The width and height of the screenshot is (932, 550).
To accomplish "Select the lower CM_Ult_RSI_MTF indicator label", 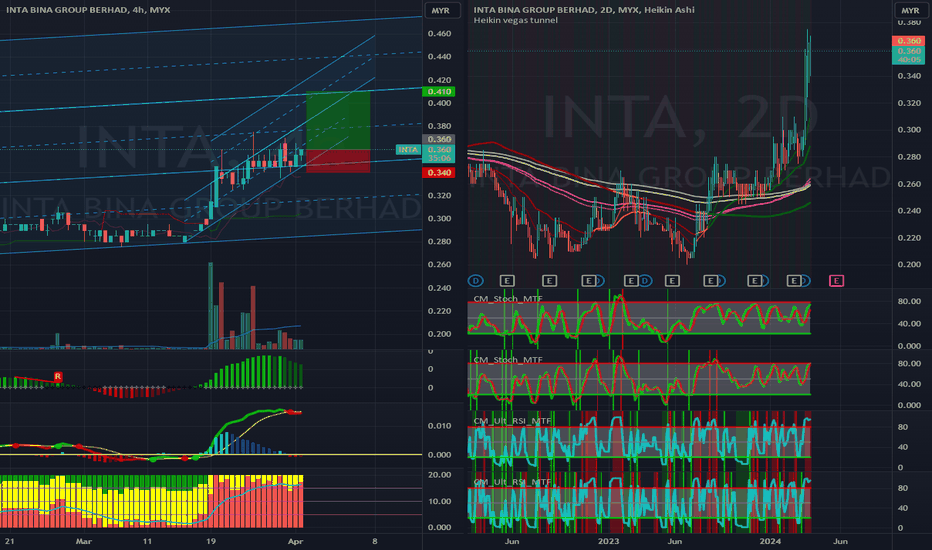I will click(512, 482).
